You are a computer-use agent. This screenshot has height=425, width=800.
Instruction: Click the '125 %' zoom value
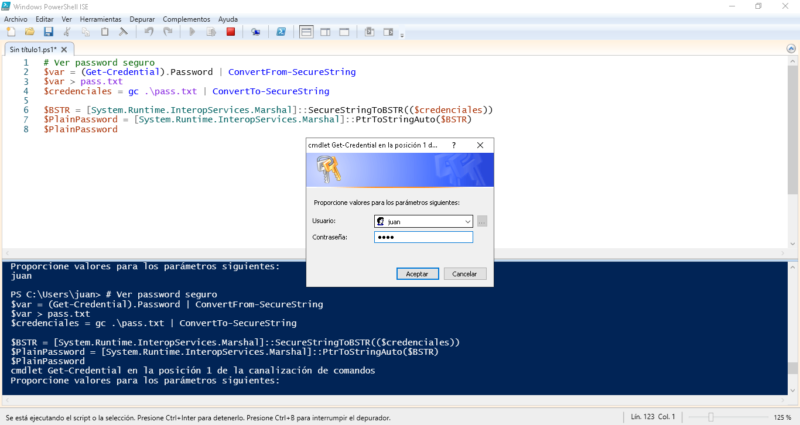(x=782, y=417)
